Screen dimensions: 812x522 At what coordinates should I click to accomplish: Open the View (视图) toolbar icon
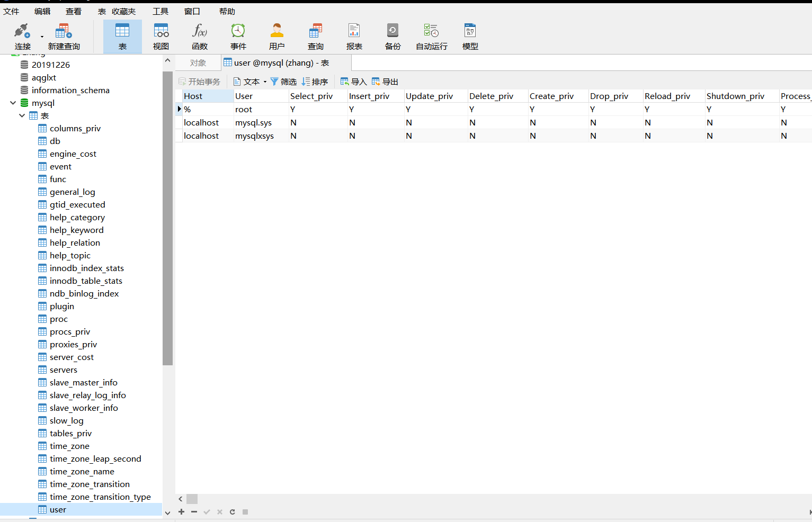click(161, 36)
